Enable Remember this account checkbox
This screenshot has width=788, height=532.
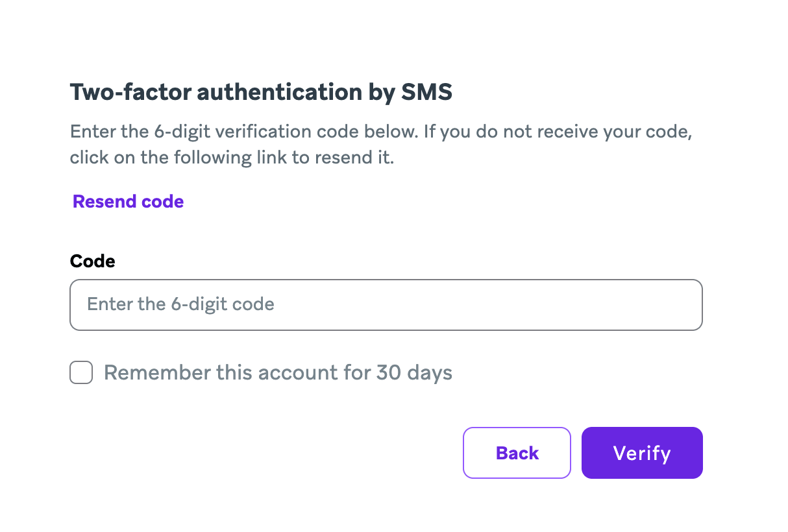pyautogui.click(x=81, y=373)
